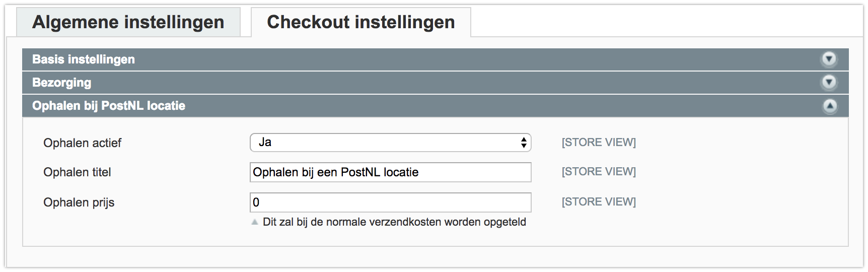Click the hint triangle under Ophalen prijs
Screen dimensions: 868x272
pyautogui.click(x=255, y=222)
